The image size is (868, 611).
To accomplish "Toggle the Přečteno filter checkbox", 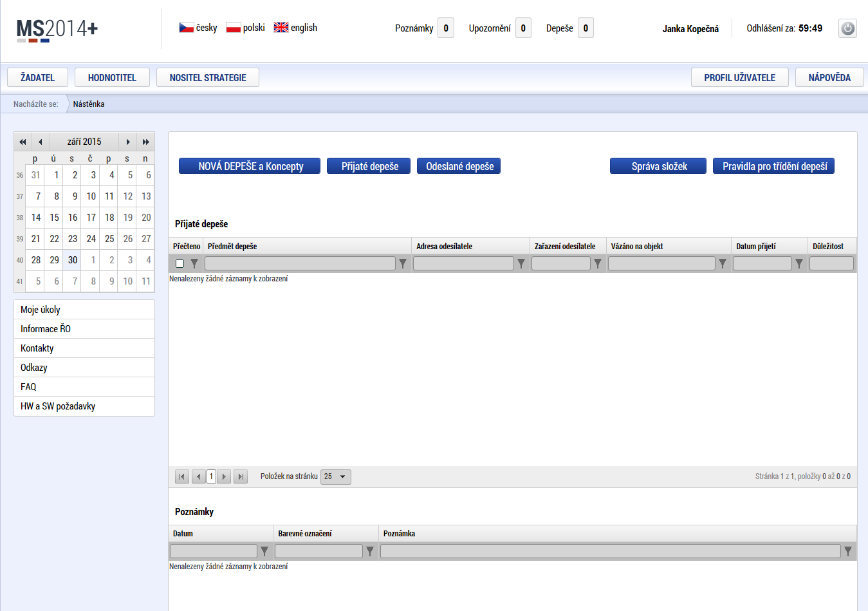I will 180,263.
